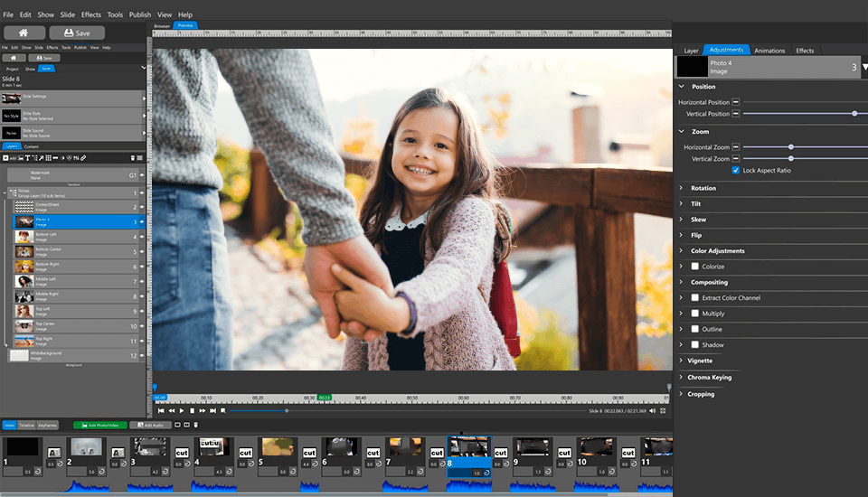Click the fast-forward playback icon
Image resolution: width=868 pixels, height=497 pixels.
click(x=203, y=411)
